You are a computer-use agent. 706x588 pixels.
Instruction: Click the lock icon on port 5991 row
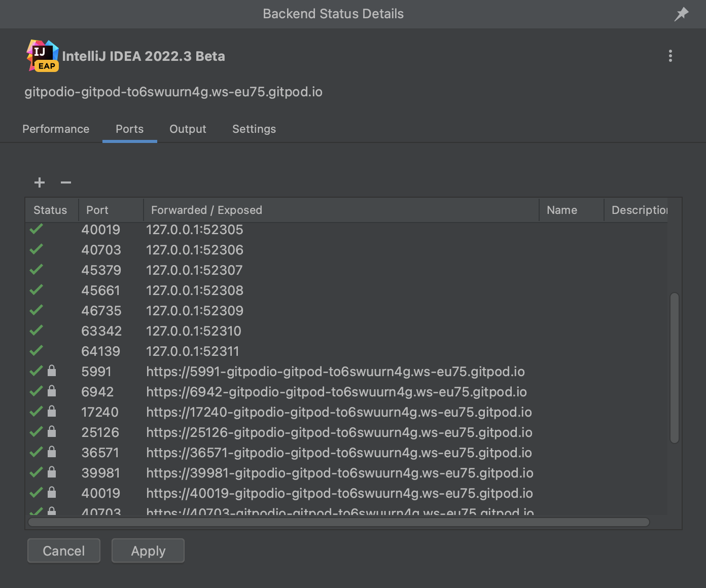coord(52,371)
